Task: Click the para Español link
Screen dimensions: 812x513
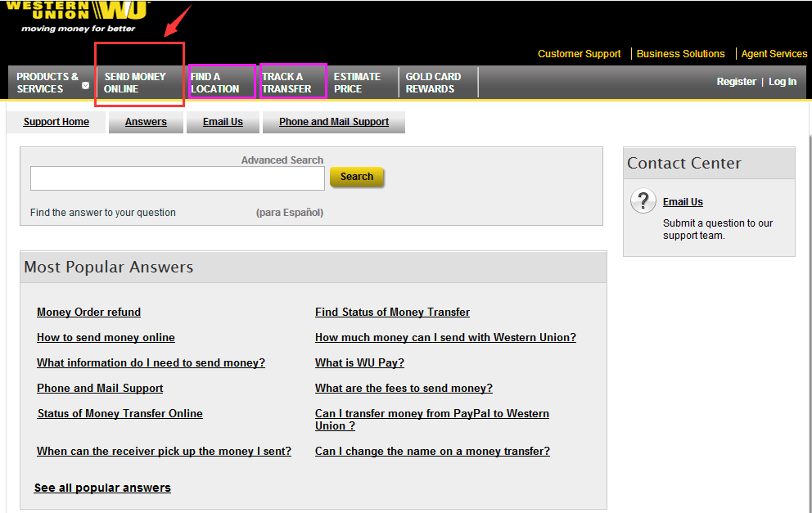Action: pyautogui.click(x=290, y=212)
